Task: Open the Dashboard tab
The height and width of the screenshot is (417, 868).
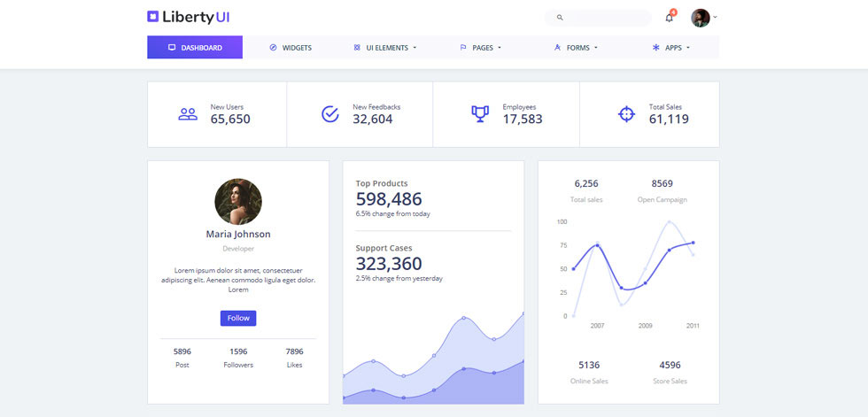Action: tap(195, 48)
